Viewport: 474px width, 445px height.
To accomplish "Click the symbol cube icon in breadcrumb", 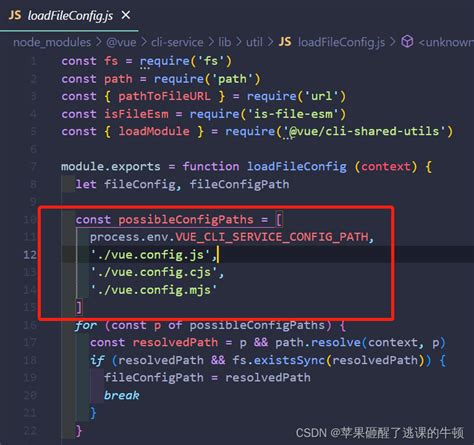I will [x=407, y=42].
